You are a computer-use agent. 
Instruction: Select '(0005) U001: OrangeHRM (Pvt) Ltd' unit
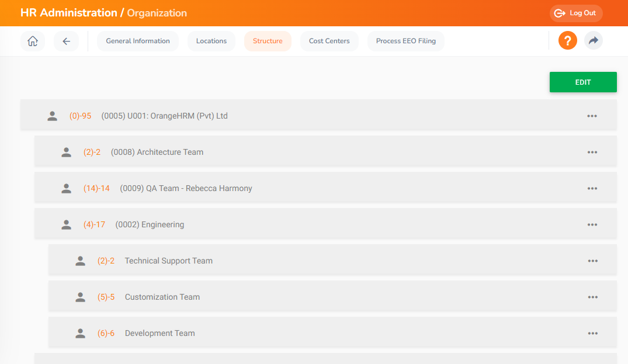point(164,116)
